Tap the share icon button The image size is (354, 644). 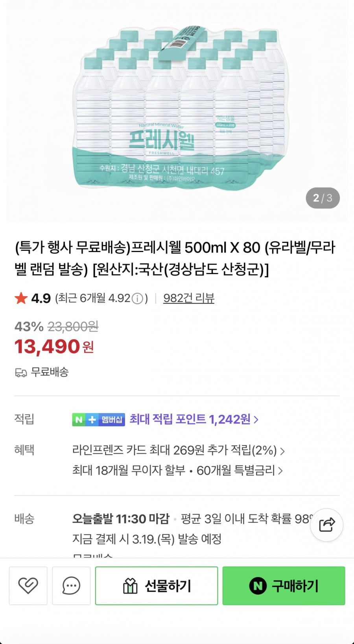[326, 525]
